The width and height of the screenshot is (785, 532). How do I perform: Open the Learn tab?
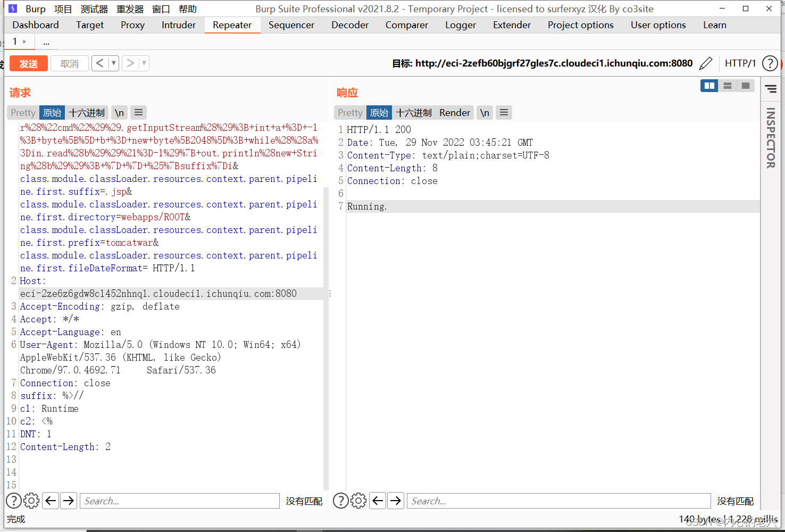(715, 25)
